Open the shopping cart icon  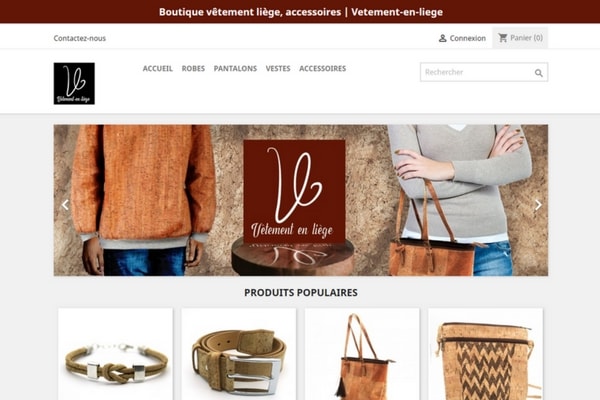[502, 38]
